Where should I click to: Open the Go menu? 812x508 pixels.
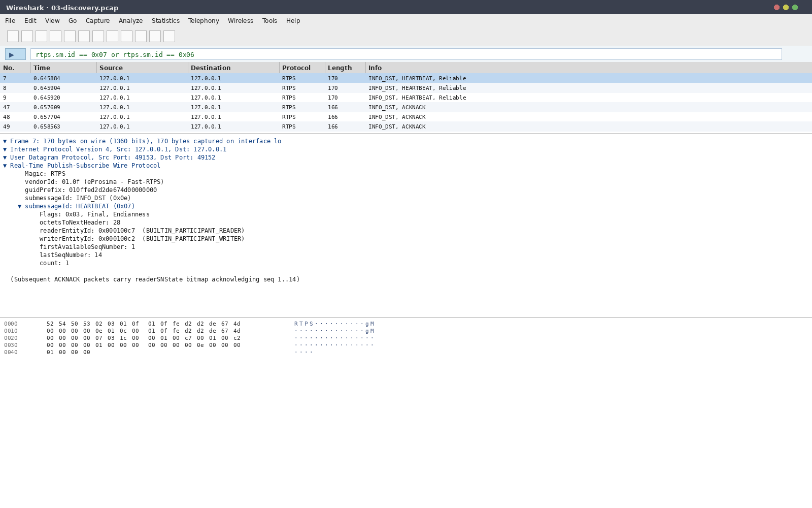(x=73, y=21)
